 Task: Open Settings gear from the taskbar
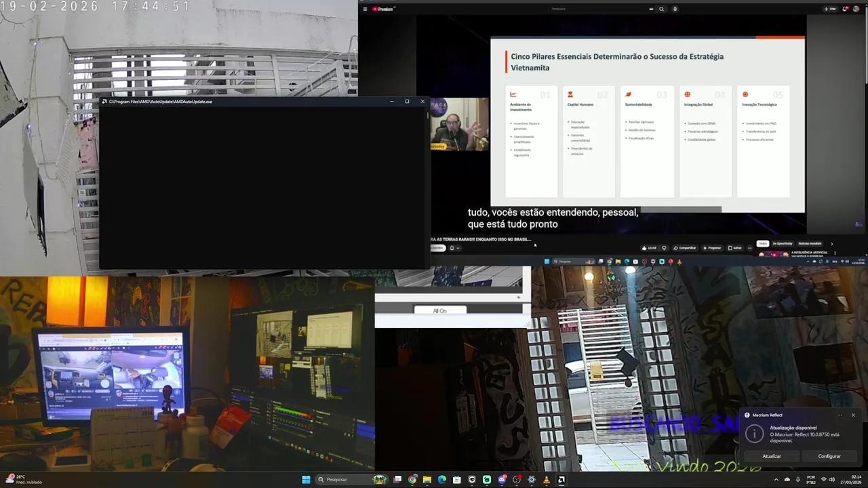pos(531,480)
